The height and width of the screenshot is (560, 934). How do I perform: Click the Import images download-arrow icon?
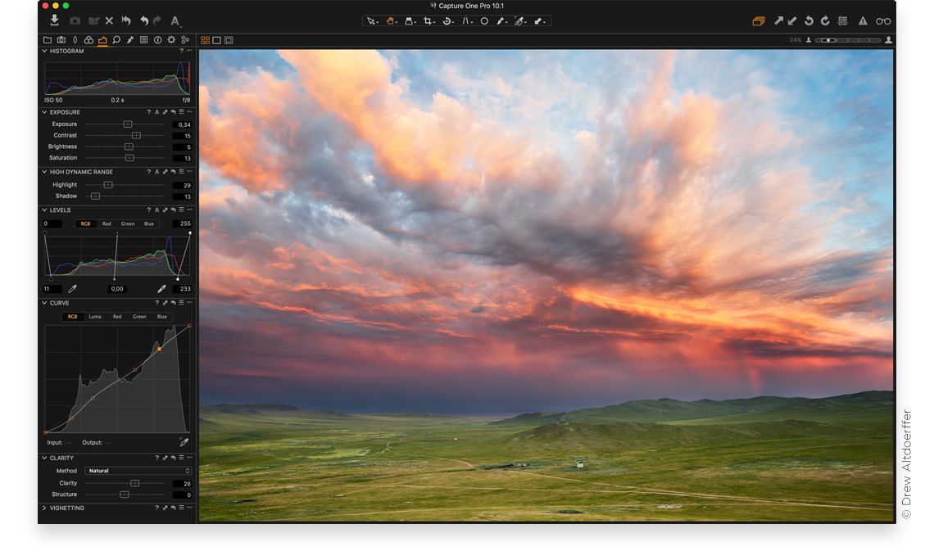tap(54, 20)
